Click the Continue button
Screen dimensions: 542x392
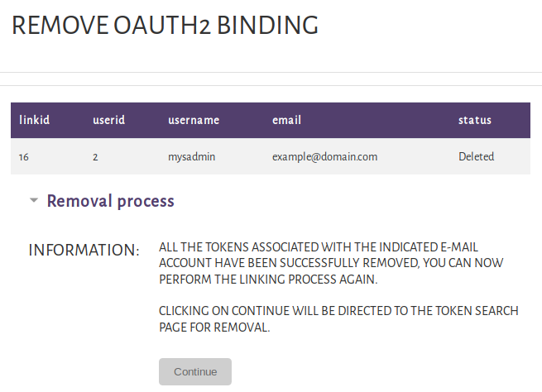[195, 371]
